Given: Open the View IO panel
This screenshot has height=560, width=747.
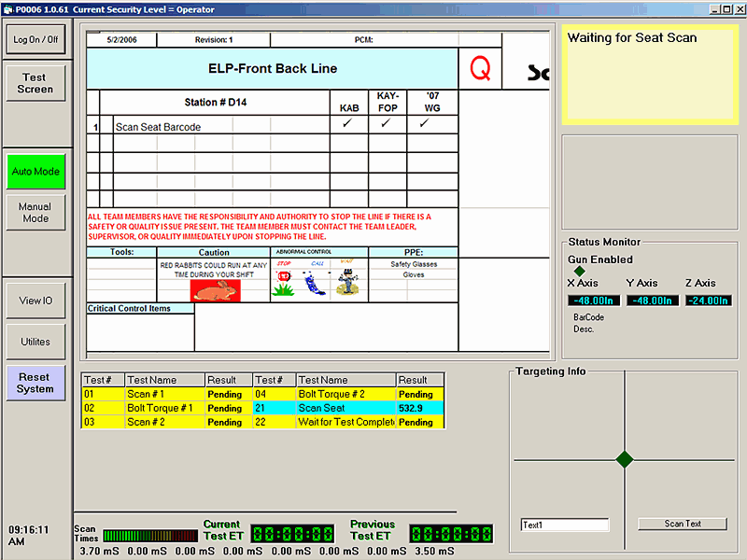Looking at the screenshot, I should 35,301.
